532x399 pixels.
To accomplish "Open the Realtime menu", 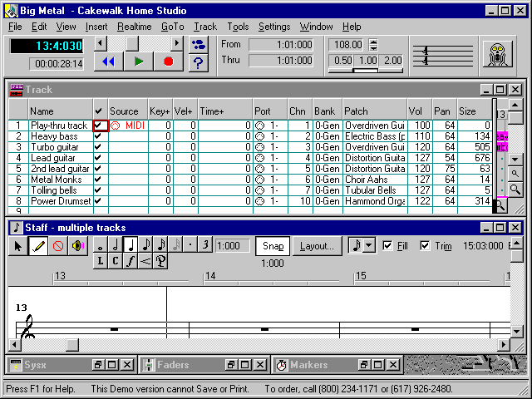I will (134, 27).
